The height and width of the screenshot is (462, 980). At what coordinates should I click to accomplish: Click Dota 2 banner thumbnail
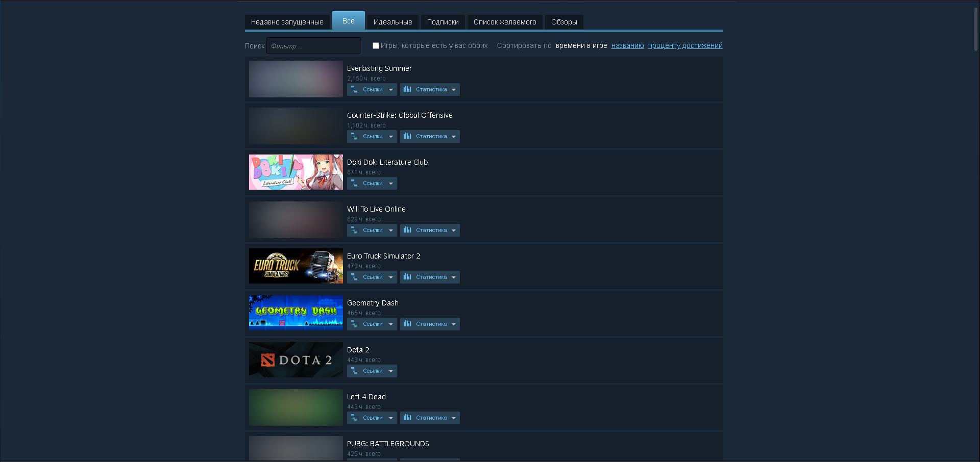[296, 360]
